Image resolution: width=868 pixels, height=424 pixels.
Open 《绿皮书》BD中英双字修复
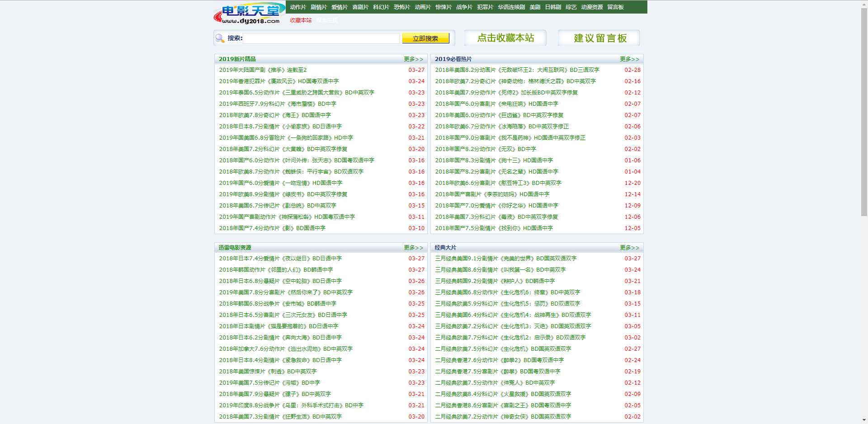tap(283, 194)
